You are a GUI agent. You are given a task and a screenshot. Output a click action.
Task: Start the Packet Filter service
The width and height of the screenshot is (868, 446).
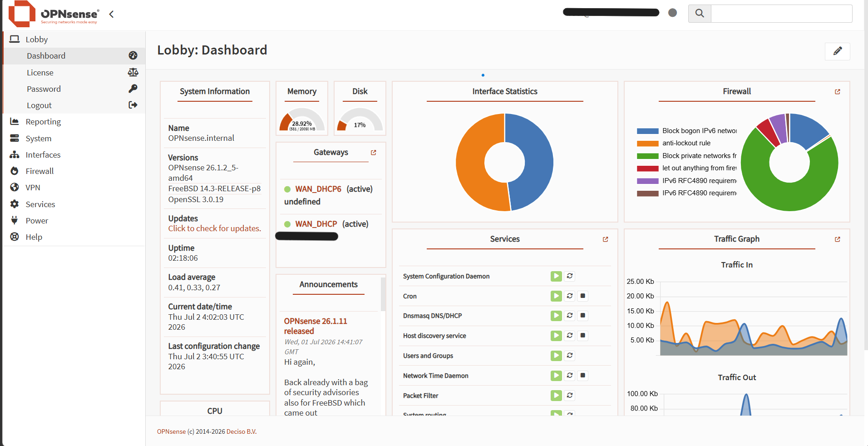point(556,396)
